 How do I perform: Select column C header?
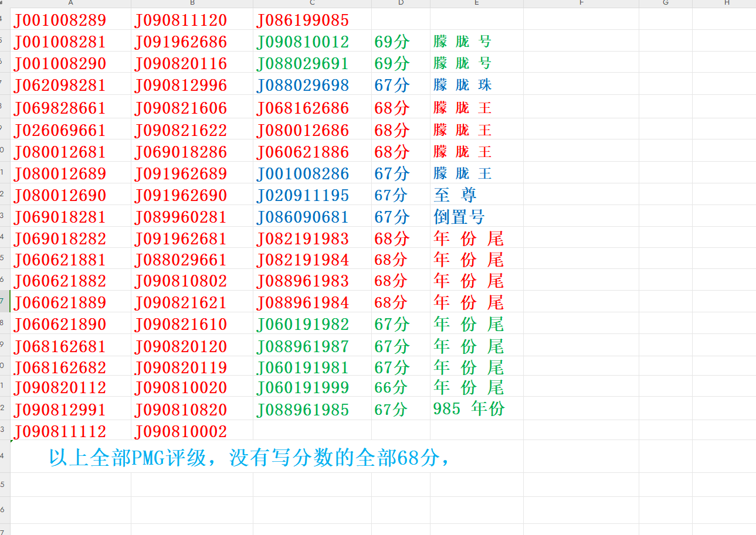[x=312, y=3]
